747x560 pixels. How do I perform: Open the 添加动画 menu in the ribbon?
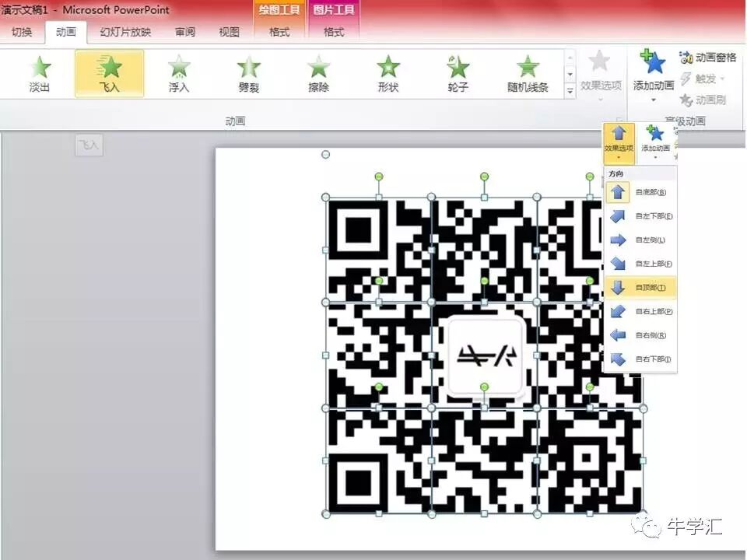(x=653, y=76)
